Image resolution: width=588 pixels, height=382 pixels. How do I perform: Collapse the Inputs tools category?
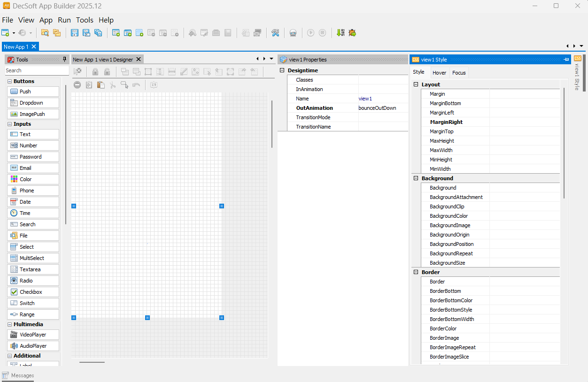9,124
